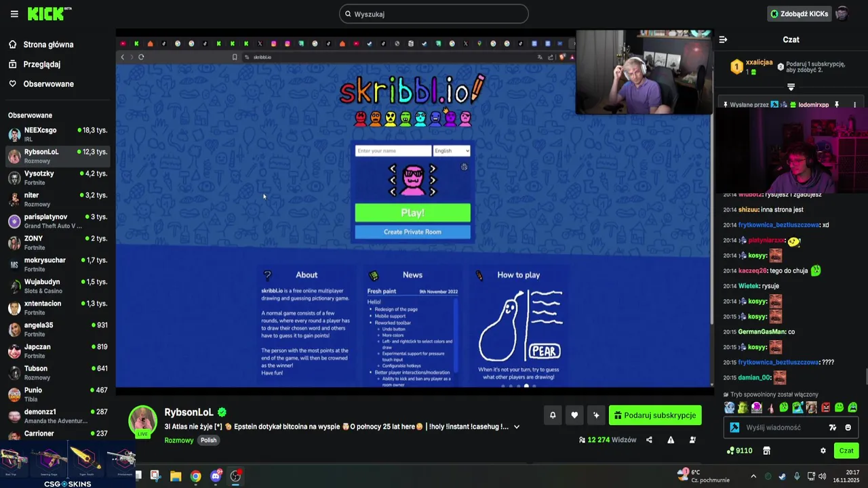Click the hammer icon in chat input
The height and width of the screenshot is (488, 868).
pos(734,428)
